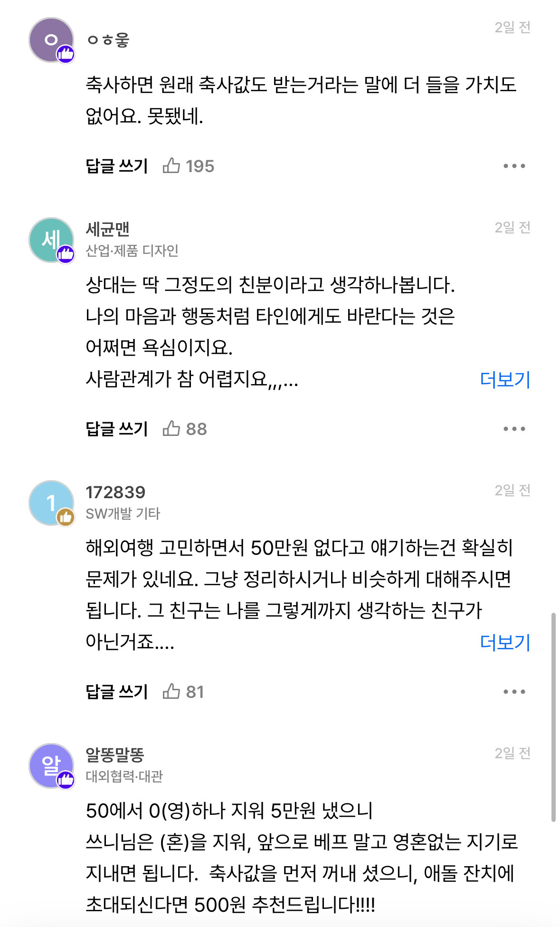
Task: Expand 세균맨's comment with 더보기
Action: tap(505, 379)
